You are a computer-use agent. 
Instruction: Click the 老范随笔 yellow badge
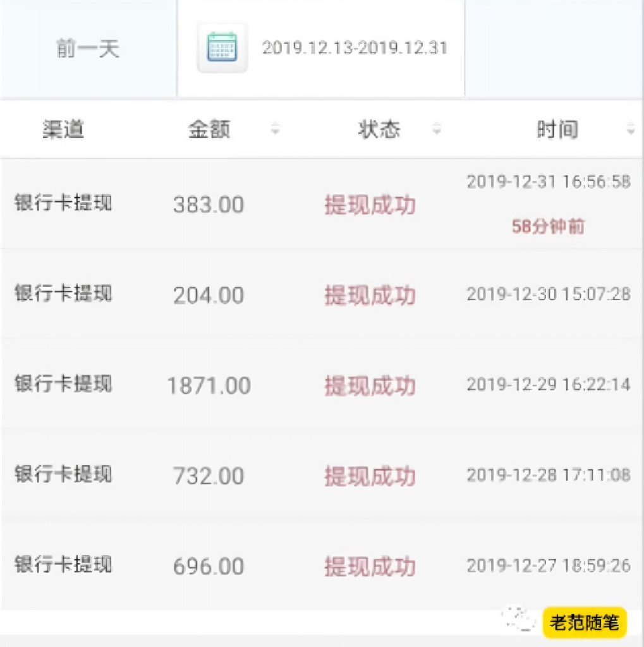click(585, 623)
